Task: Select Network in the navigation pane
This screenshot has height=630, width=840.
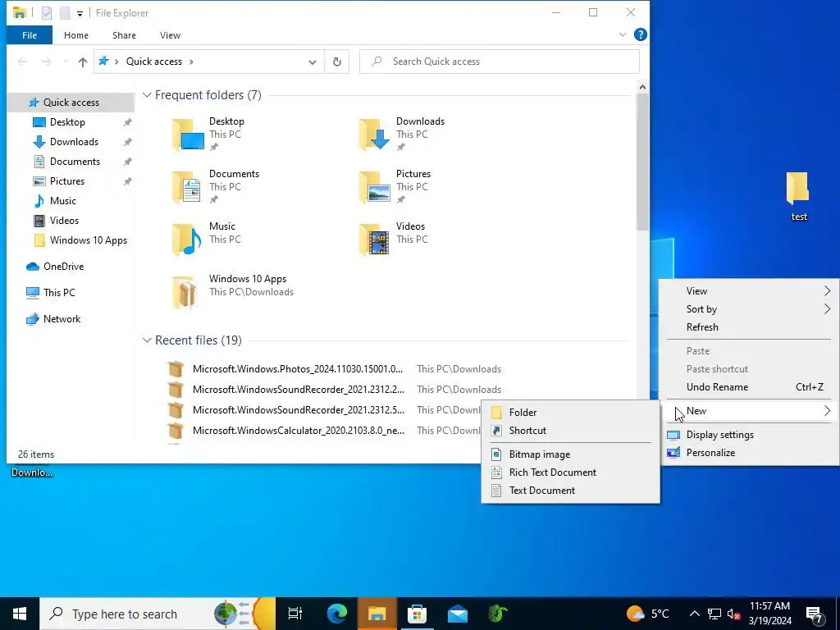Action: coord(71,319)
